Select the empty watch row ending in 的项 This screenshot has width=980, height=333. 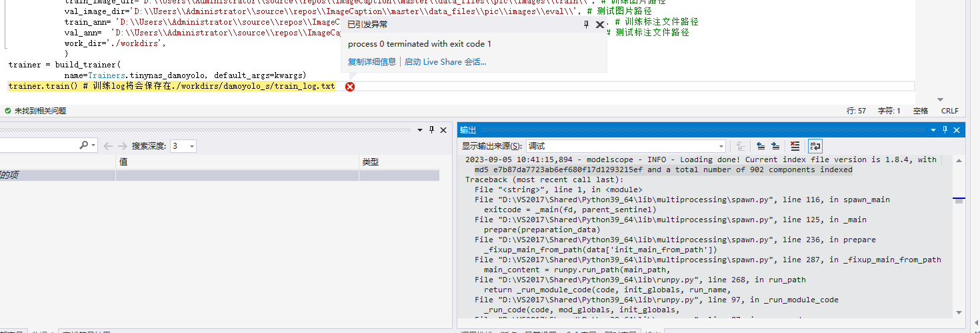219,176
